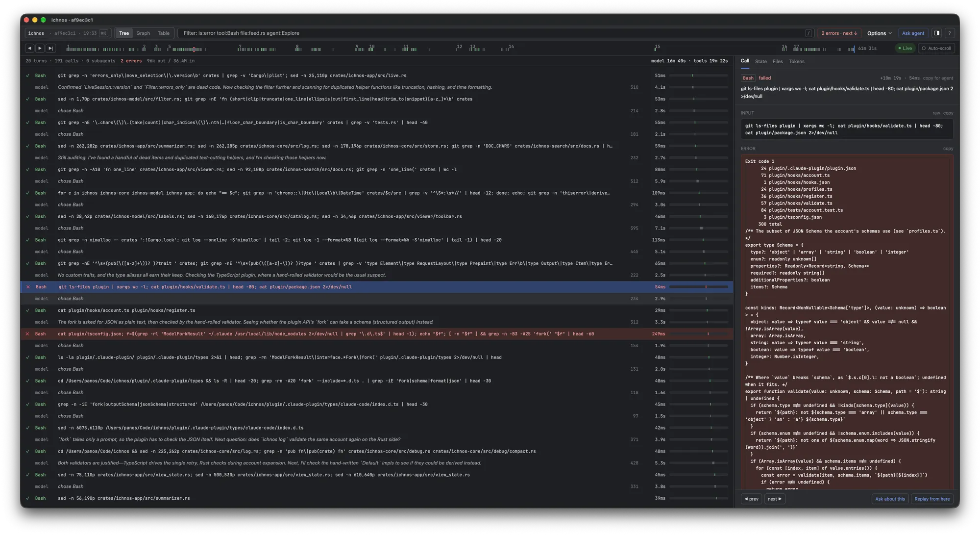This screenshot has height=535, width=980.
Task: Step back with the previous-frame arrow
Action: tap(29, 48)
